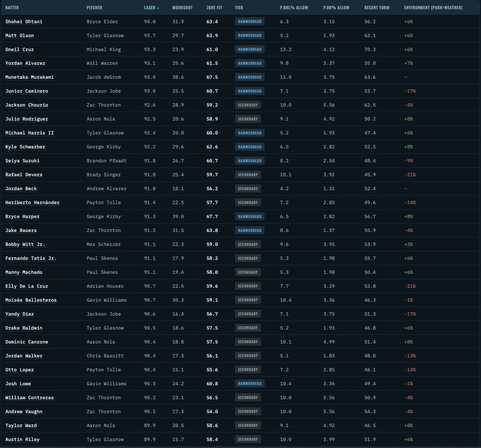The height and width of the screenshot is (448, 481).
Task: Sort the table by the Batter column
Action: [x=12, y=8]
